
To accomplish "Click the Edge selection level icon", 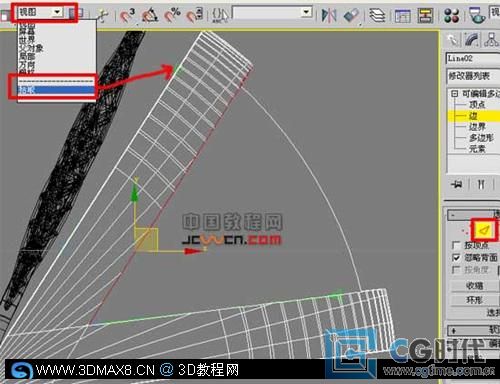I will (485, 230).
